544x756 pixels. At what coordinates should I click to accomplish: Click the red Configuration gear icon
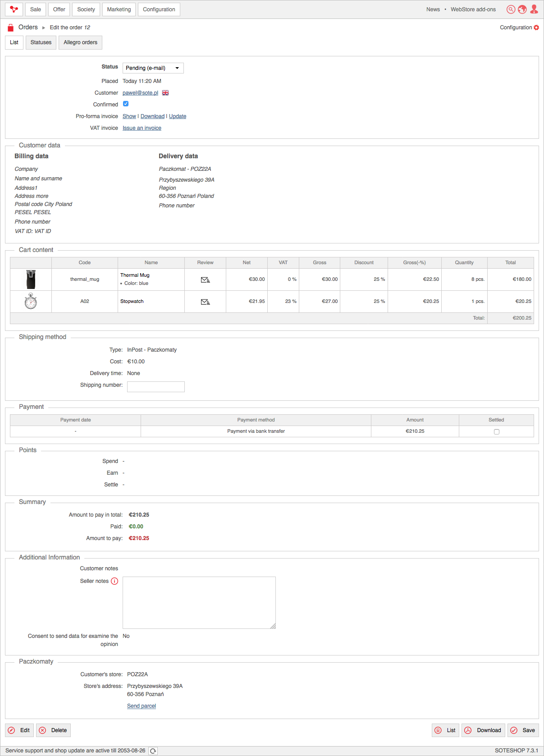pyautogui.click(x=536, y=27)
